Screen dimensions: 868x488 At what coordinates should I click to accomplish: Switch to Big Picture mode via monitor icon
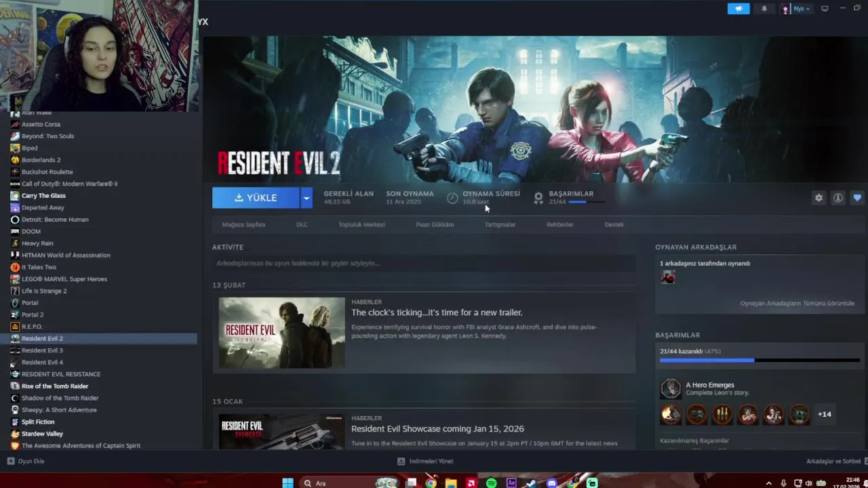click(825, 9)
